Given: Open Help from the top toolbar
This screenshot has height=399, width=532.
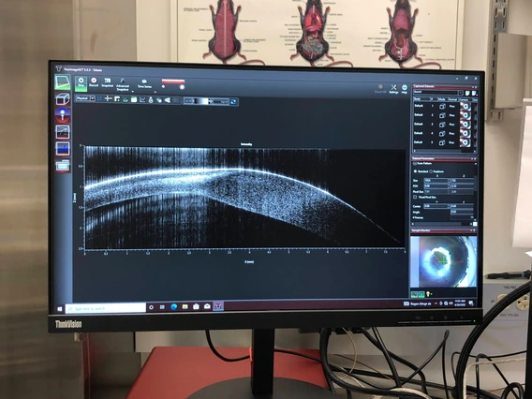Looking at the screenshot, I should [x=405, y=89].
